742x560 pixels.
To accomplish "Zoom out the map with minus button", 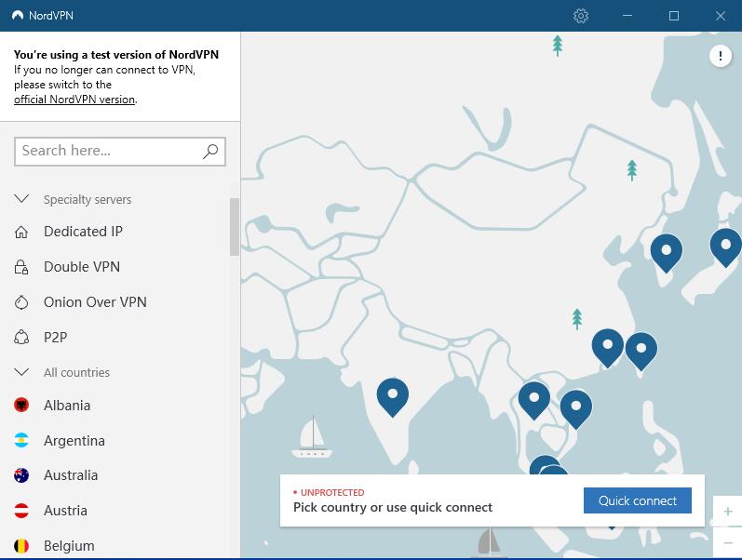I will pyautogui.click(x=728, y=542).
